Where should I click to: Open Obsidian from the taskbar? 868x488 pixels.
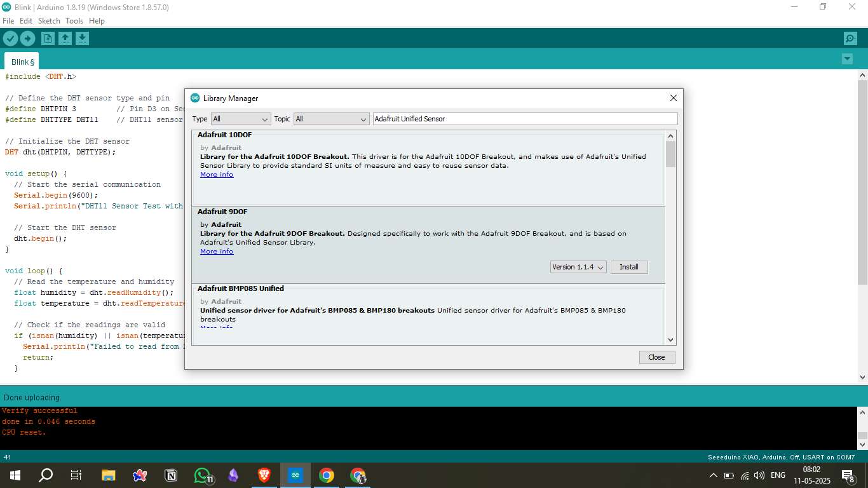click(x=233, y=475)
